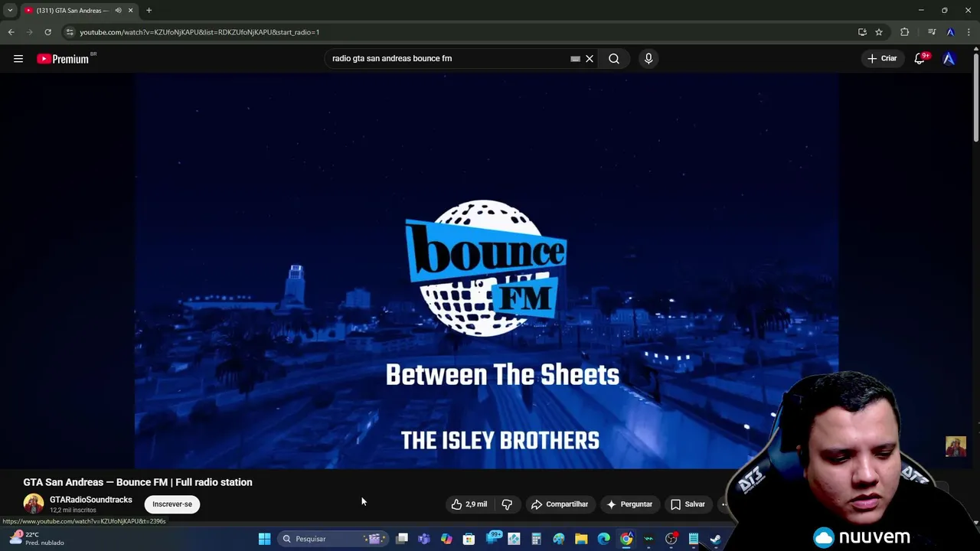
Task: Open the Chrome extensions puzzle icon
Action: click(905, 32)
